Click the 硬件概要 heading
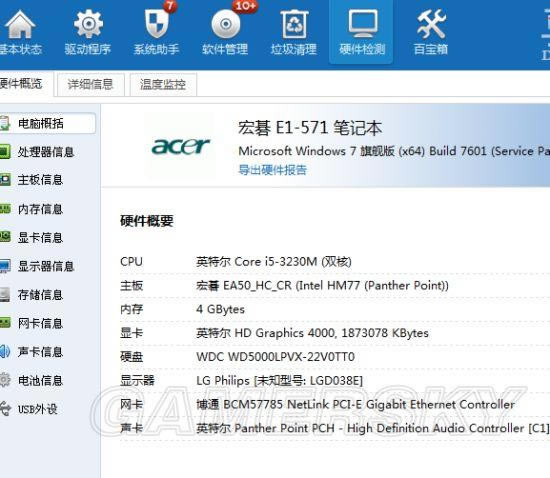 click(147, 221)
